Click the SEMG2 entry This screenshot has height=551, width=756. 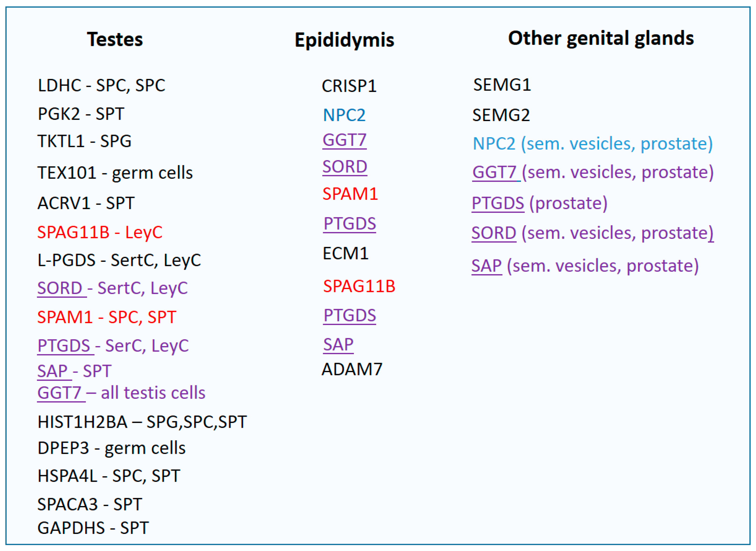[501, 115]
